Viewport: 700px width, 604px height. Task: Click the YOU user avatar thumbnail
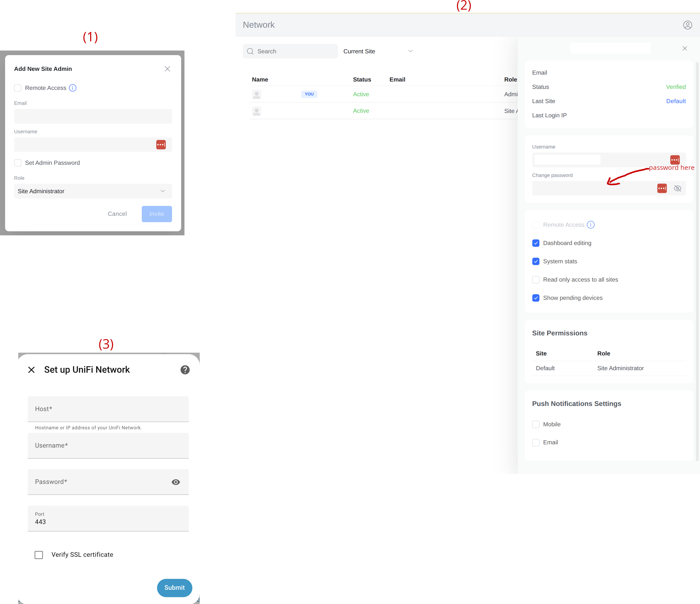[257, 94]
